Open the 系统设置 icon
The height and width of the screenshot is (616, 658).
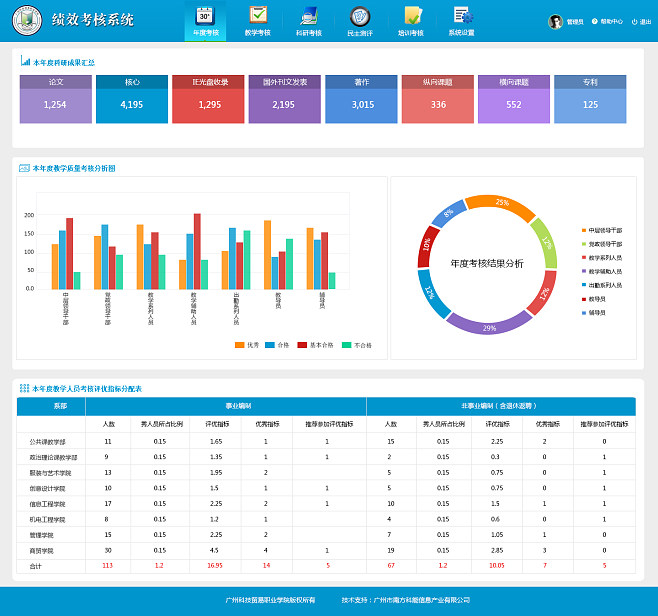462,16
